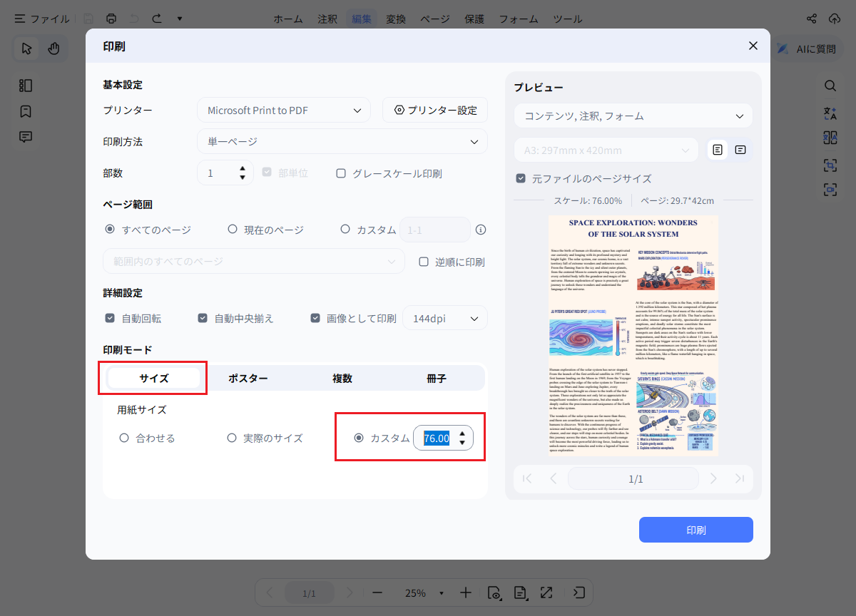
Task: Click the translate icon in right sidebar
Action: [830, 113]
